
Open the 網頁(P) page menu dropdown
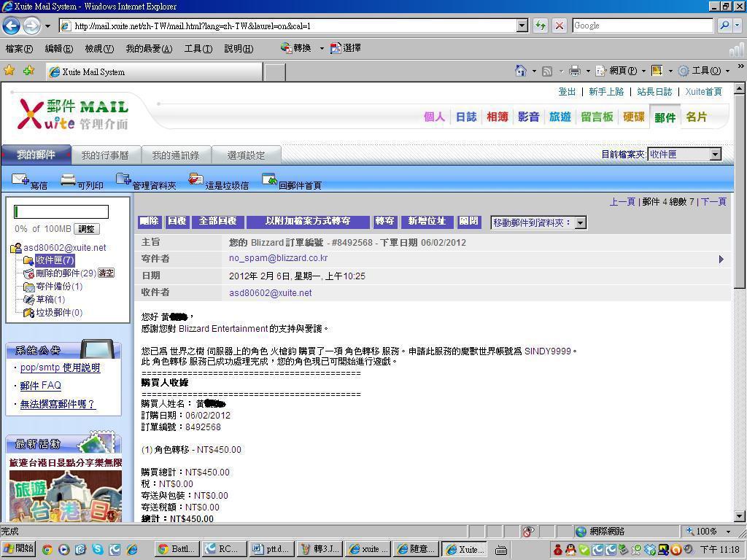click(643, 71)
